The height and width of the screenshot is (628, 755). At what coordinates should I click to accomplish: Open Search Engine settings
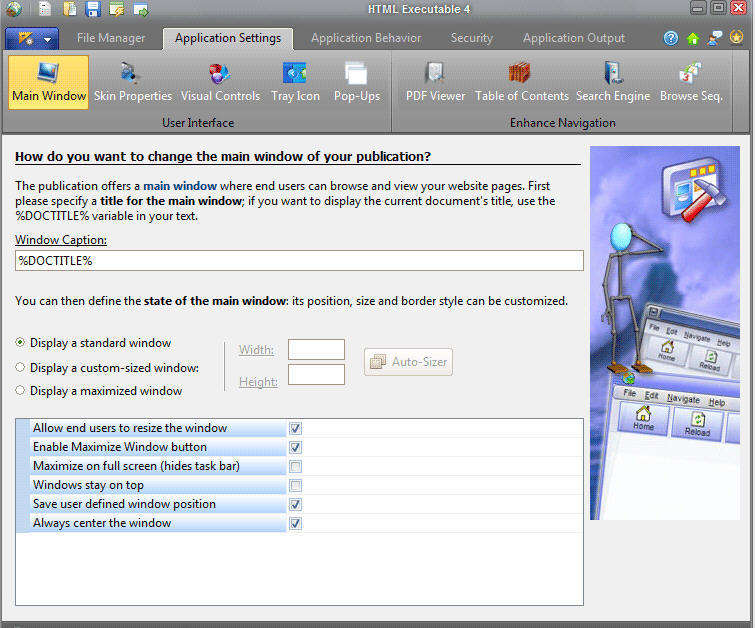point(613,82)
